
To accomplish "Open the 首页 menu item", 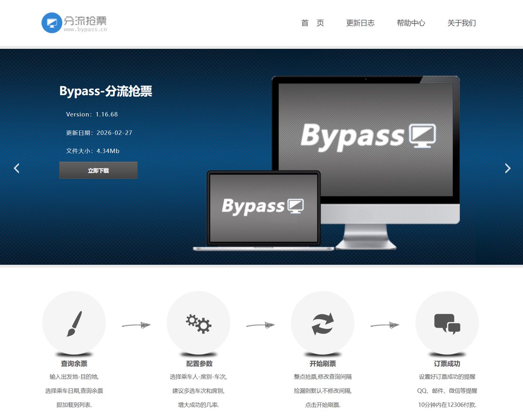I will click(312, 23).
